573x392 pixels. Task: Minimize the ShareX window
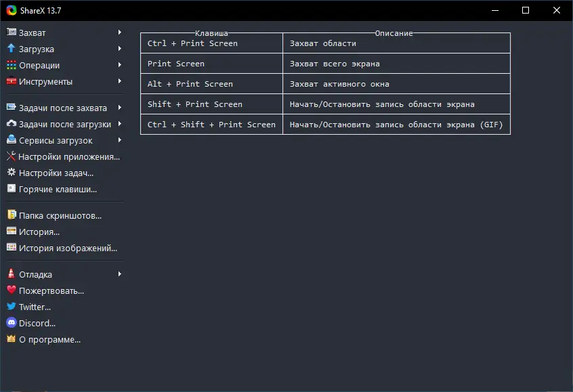click(x=495, y=10)
